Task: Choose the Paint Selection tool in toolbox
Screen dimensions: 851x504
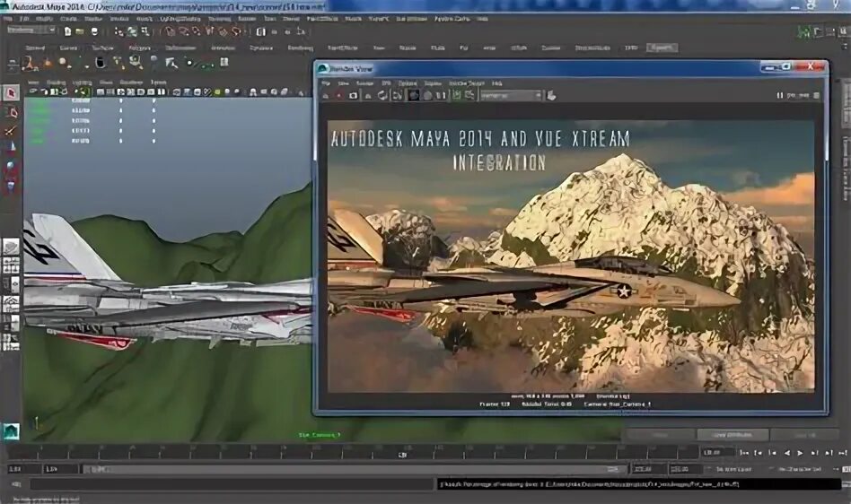Action: 11,130
